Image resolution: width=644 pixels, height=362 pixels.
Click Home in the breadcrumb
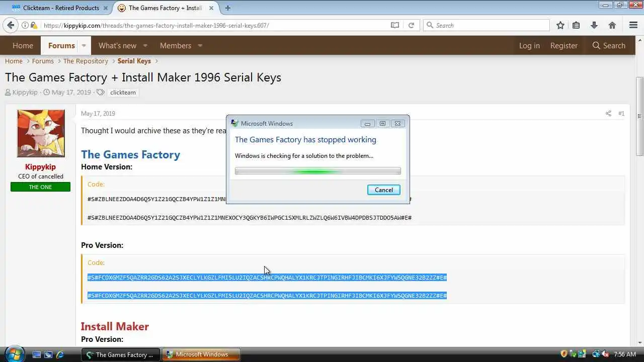[x=14, y=61]
